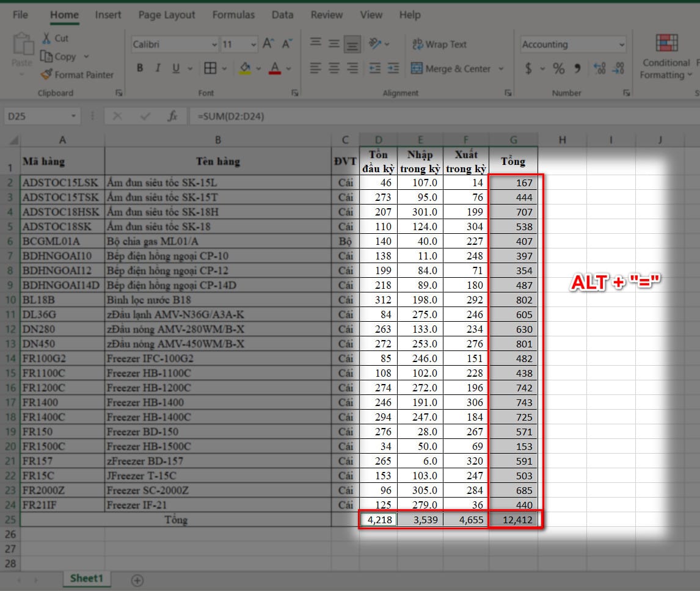Click the Paste clipboard icon
The image size is (700, 591).
(x=23, y=44)
